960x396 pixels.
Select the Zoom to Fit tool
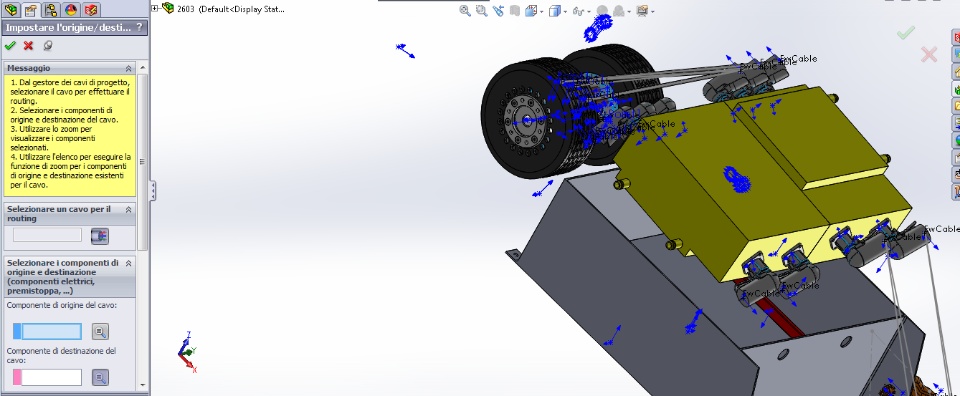click(x=465, y=10)
